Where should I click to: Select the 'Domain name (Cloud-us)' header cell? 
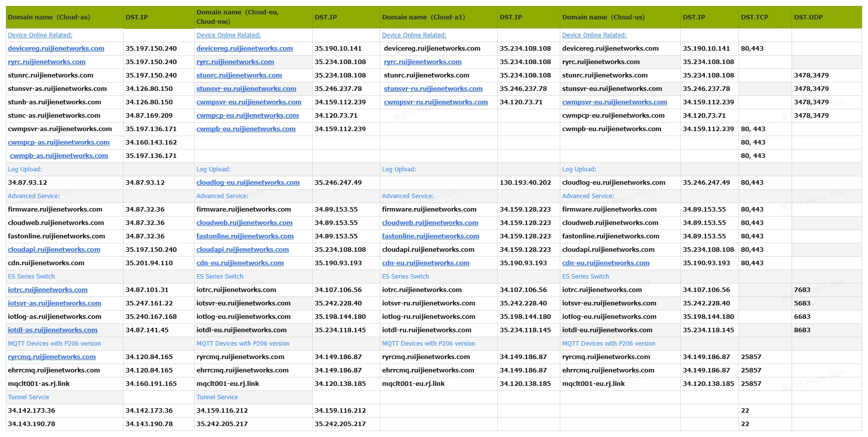click(620, 17)
